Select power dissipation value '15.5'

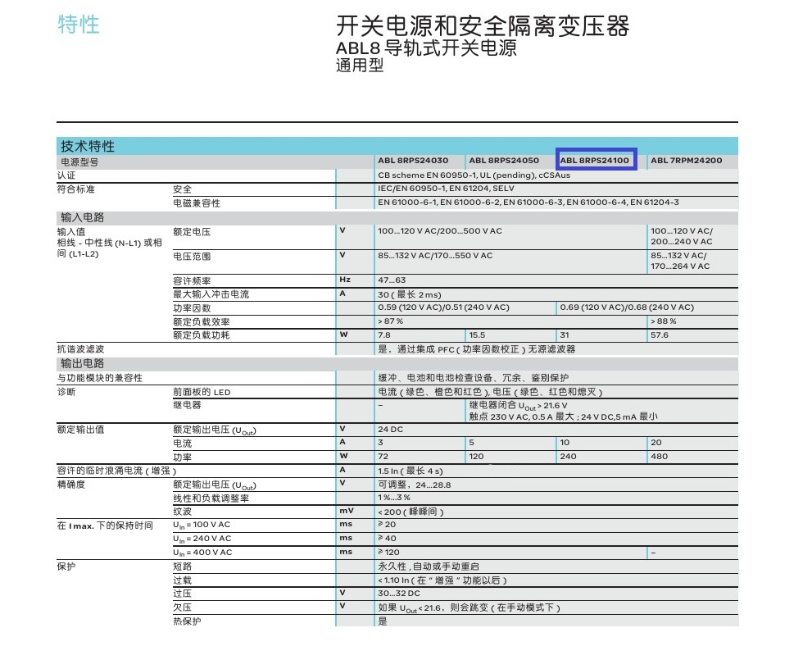click(x=477, y=335)
